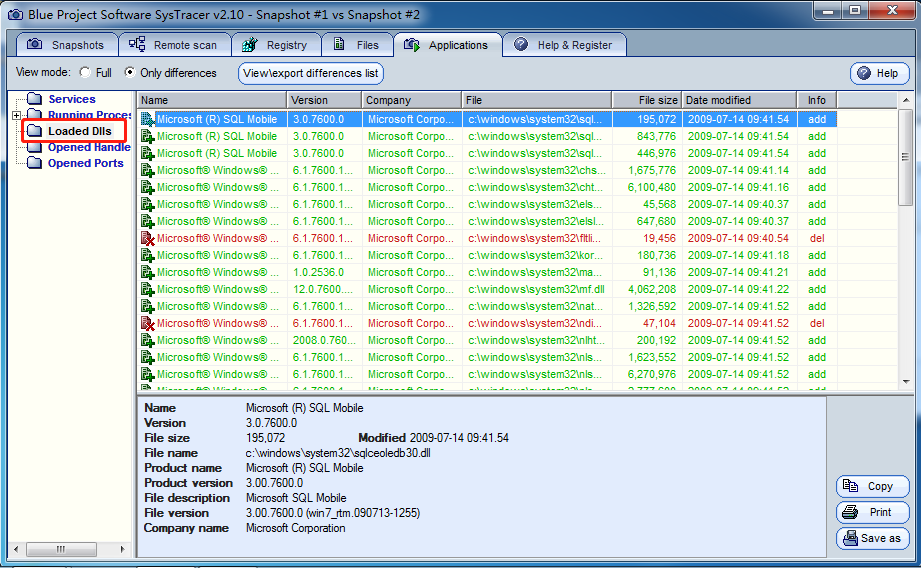Click added-file icon of mf.dll row
Image resolution: width=921 pixels, height=568 pixels.
[x=147, y=290]
